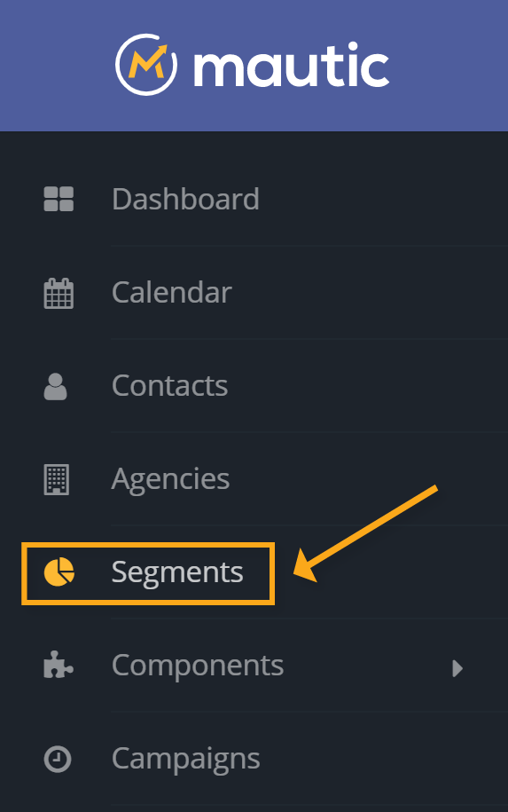The width and height of the screenshot is (508, 812).
Task: Select the Components text label
Action: tap(198, 666)
